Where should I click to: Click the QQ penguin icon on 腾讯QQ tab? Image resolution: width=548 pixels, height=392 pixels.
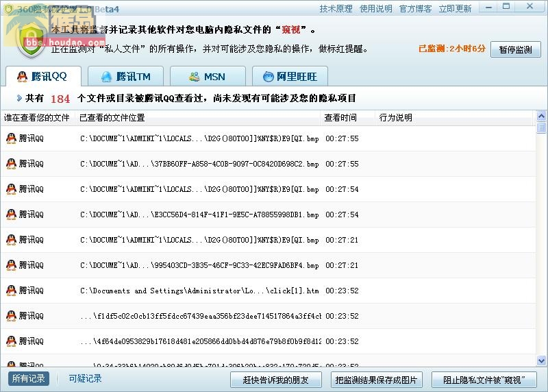click(x=22, y=77)
